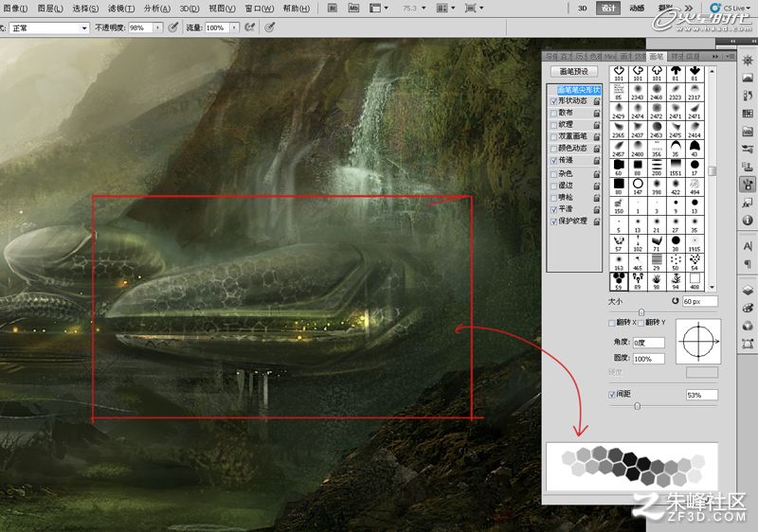Image resolution: width=758 pixels, height=532 pixels.
Task: Open the opacity 98% slider arrow
Action: [157, 28]
